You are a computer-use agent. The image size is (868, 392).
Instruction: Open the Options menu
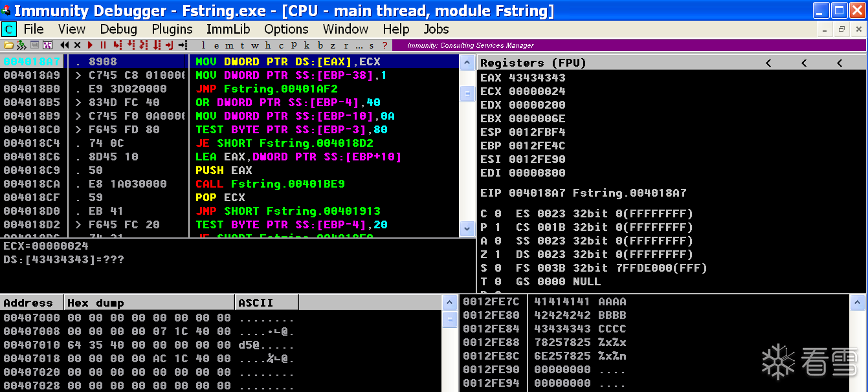[x=286, y=29]
